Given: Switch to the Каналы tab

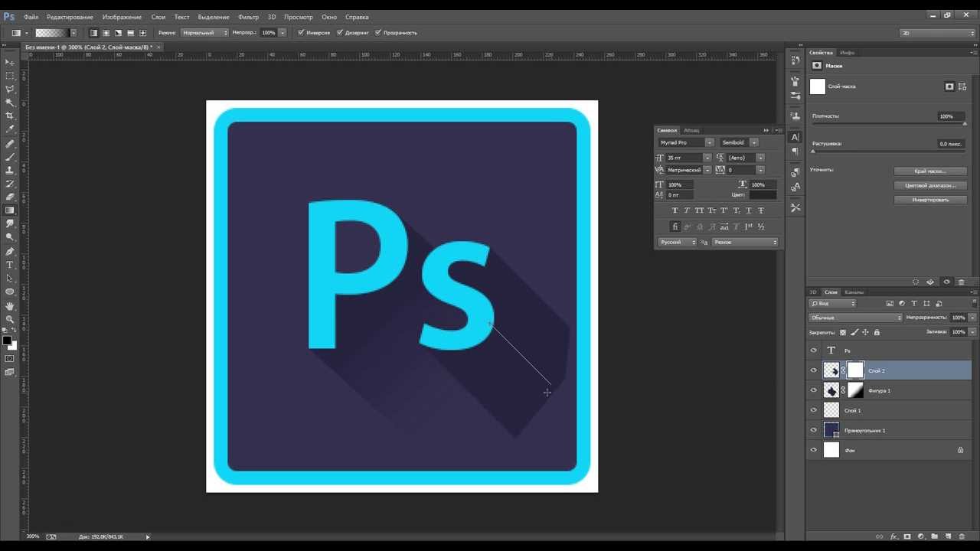Looking at the screenshot, I should pos(854,292).
